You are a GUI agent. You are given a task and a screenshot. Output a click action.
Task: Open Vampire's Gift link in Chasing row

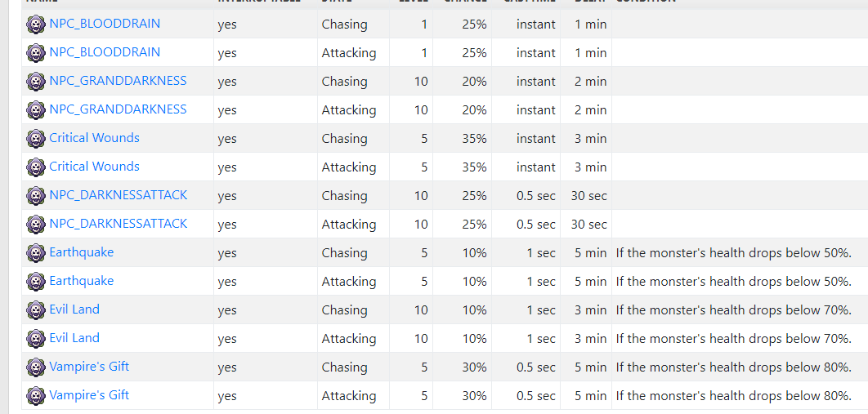(x=89, y=367)
